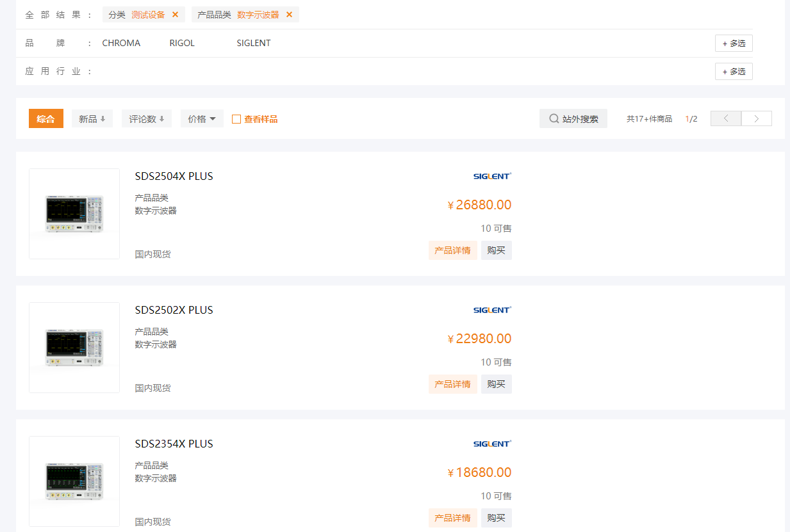Click the 站外搜索 search button

pyautogui.click(x=573, y=119)
